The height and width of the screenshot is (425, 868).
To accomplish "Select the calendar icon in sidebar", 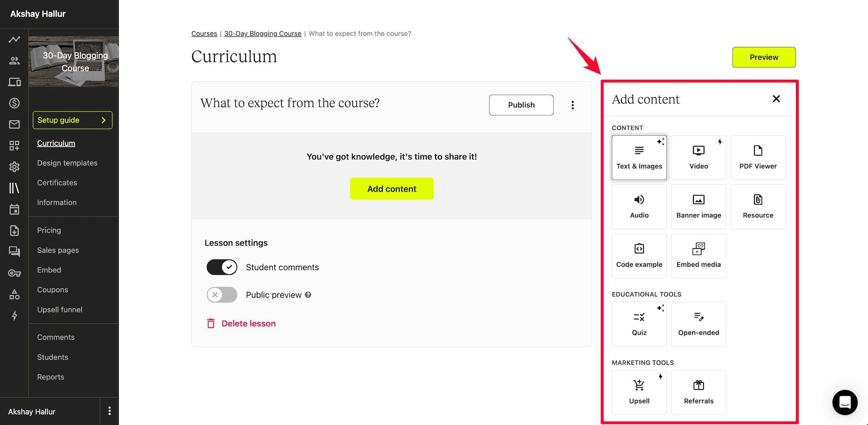I will point(14,209).
